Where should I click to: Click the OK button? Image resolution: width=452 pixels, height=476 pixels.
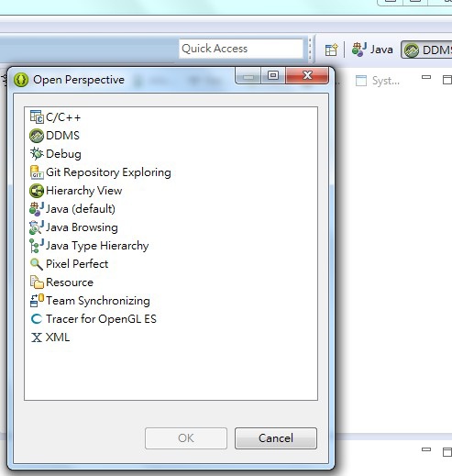[x=186, y=438]
